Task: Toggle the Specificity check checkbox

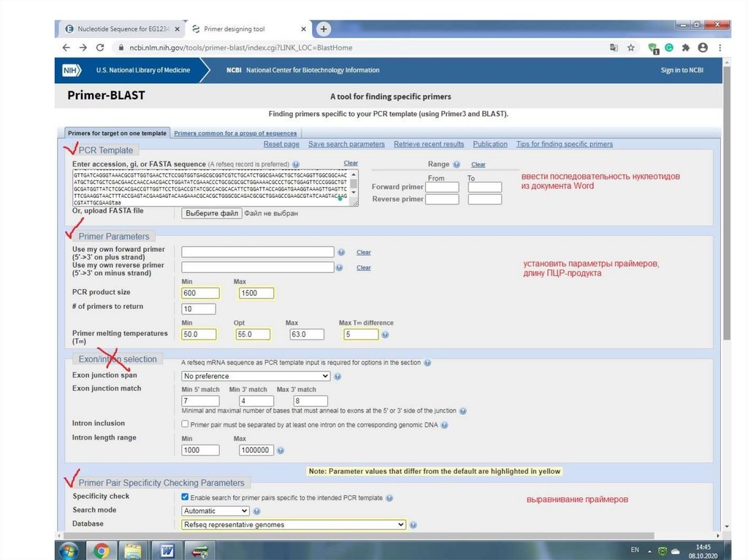Action: (x=185, y=496)
